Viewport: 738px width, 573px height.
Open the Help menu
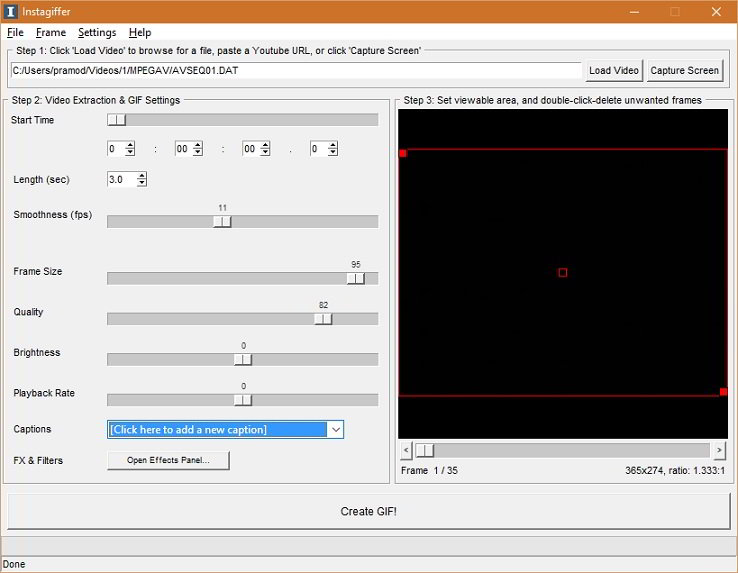point(140,32)
